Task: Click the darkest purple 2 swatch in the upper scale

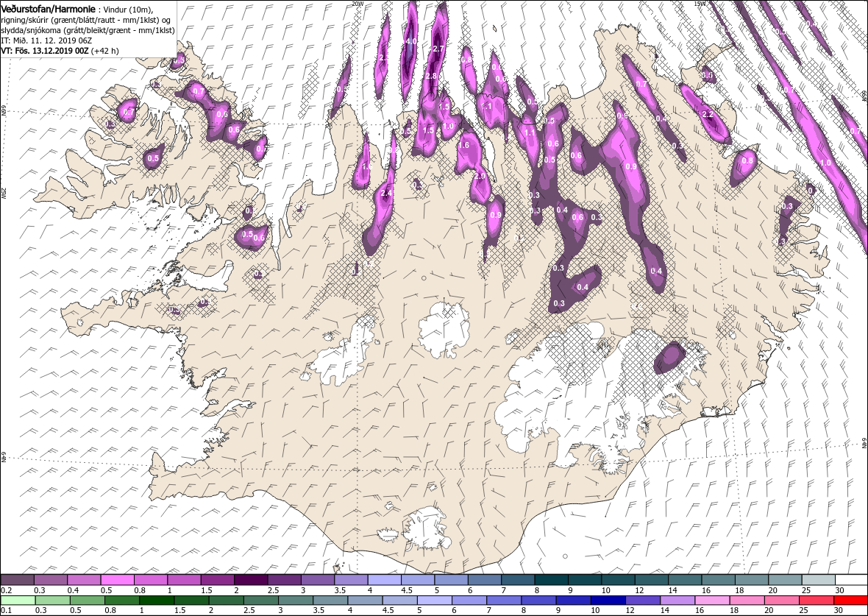Action: pos(251,580)
